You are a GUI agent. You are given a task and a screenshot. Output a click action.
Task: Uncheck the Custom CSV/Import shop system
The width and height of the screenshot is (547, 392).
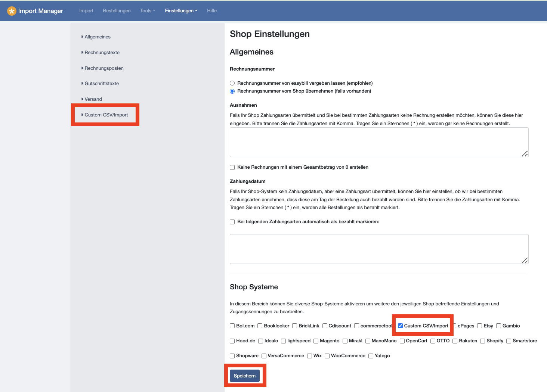400,326
